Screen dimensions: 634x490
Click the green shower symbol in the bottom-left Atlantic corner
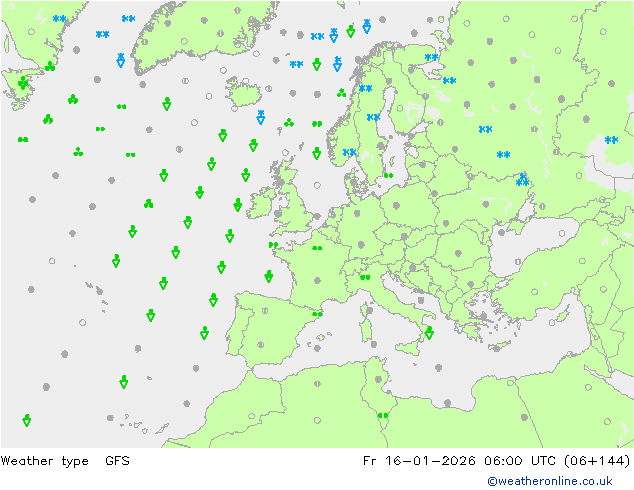[x=27, y=420]
